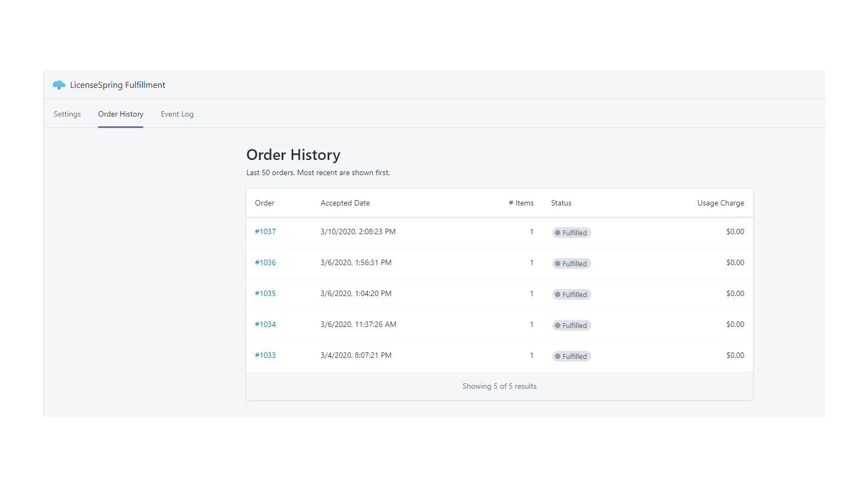
Task: Click the LicenseSpring Fulfillment app title
Action: tap(117, 85)
